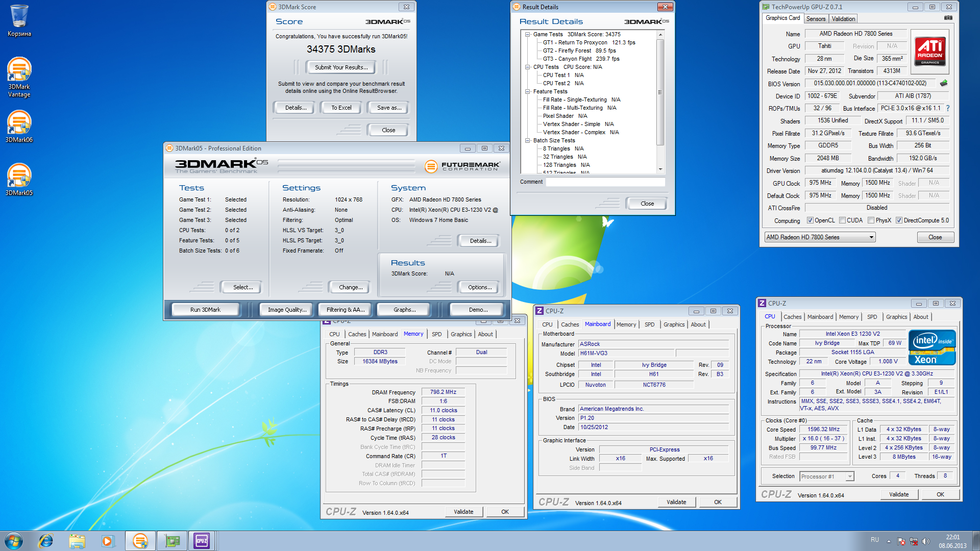
Task: Open the Graphics tab in Mainboard CPU-Z window
Action: click(674, 324)
